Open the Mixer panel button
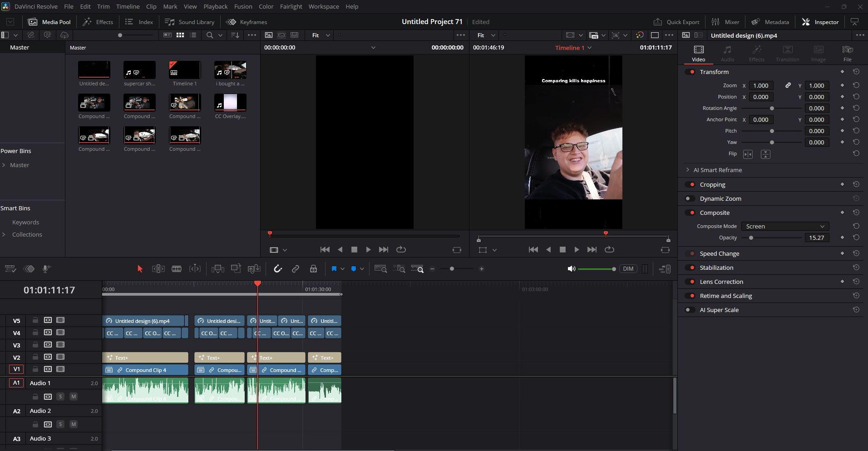This screenshot has width=868, height=451. (x=725, y=22)
